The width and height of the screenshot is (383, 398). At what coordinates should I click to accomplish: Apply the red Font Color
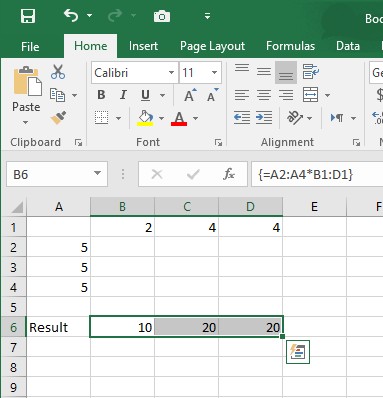pos(179,118)
